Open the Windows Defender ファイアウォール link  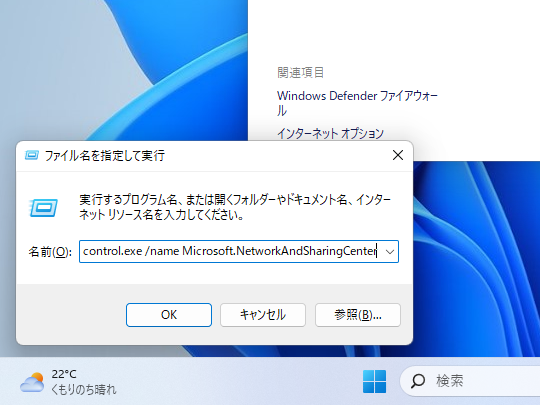pos(357,103)
